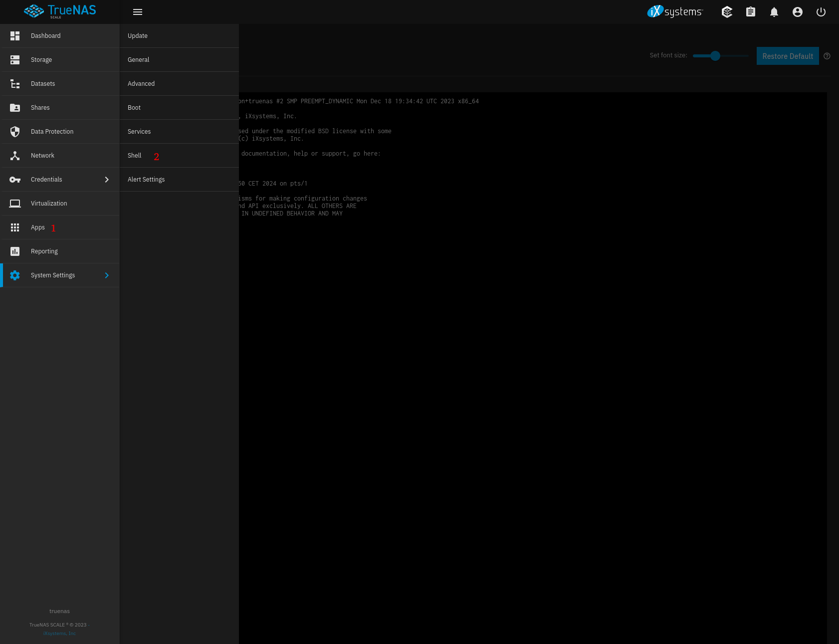The image size is (839, 644).
Task: Open the Shell submenu item
Action: [x=135, y=156]
